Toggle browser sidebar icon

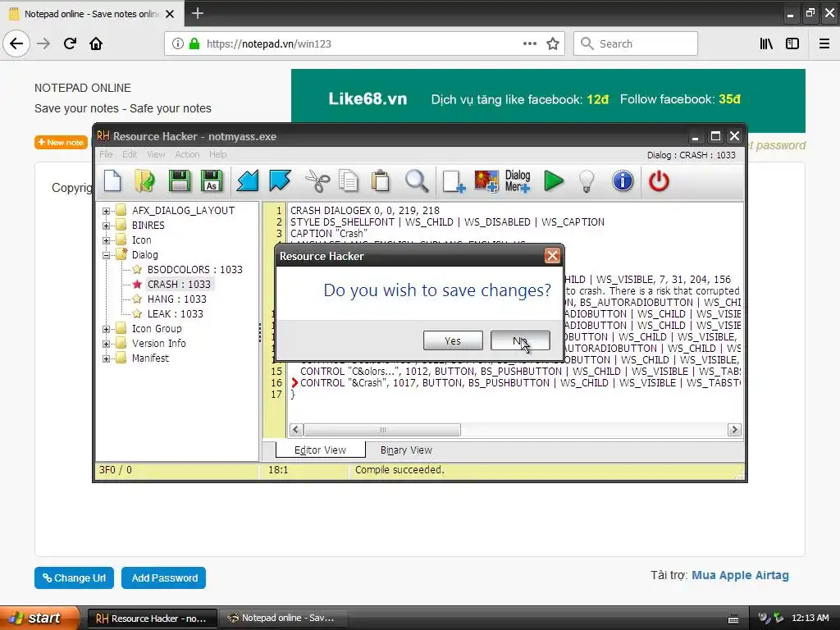(x=792, y=43)
